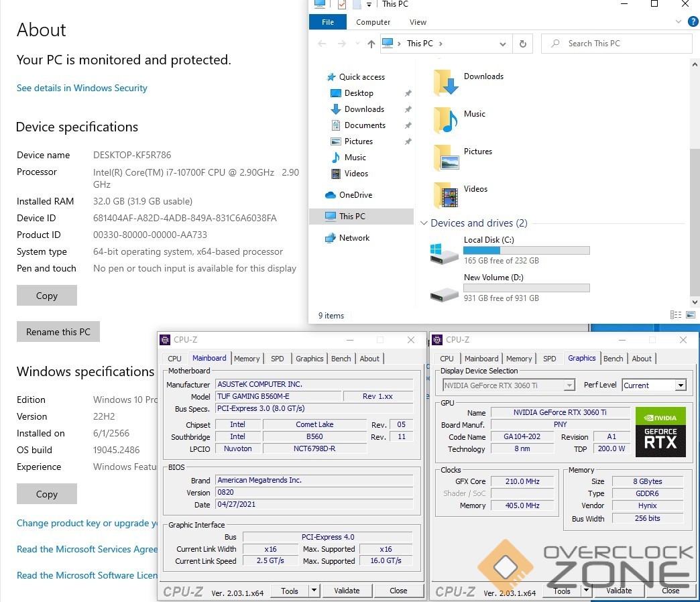The width and height of the screenshot is (700, 602).
Task: Click Copy under Windows specifications
Action: [47, 494]
